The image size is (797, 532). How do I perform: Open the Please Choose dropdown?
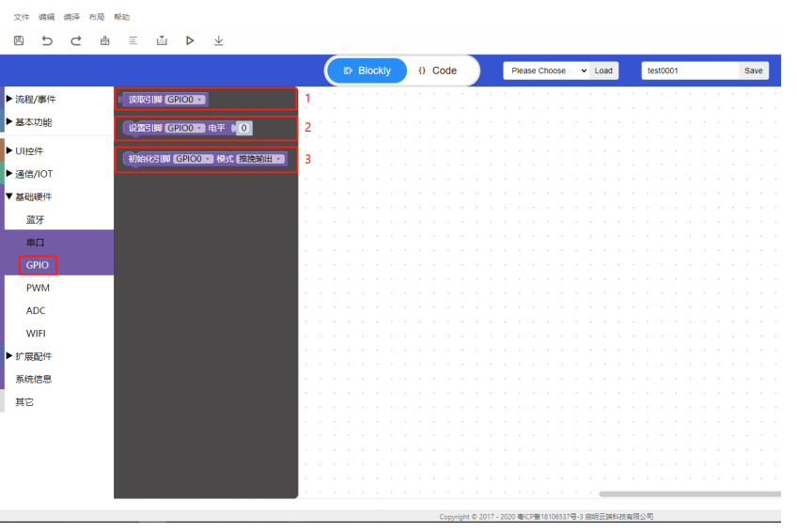[547, 70]
